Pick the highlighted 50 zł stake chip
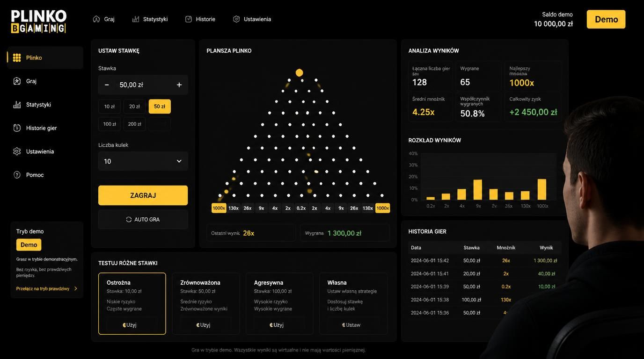 click(x=160, y=106)
